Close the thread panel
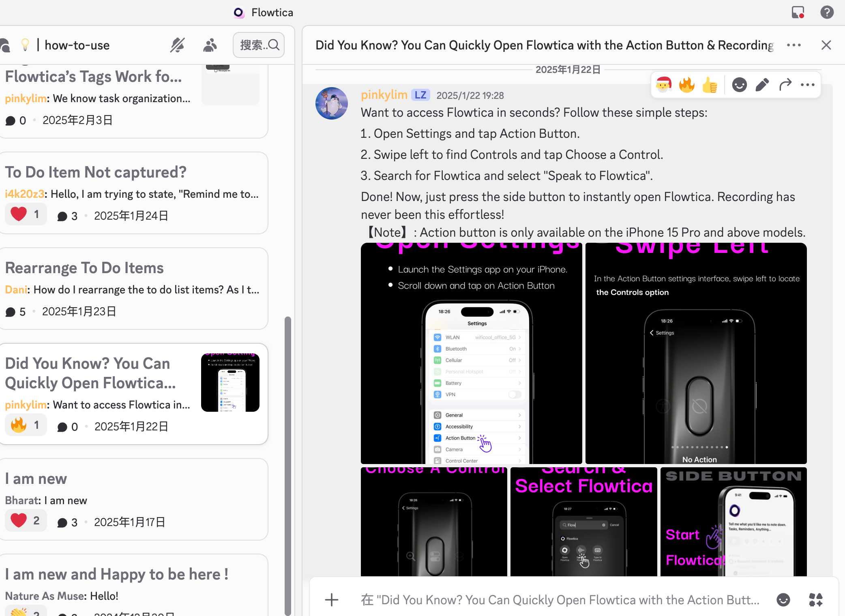Screen dimensions: 845x616 tap(826, 45)
